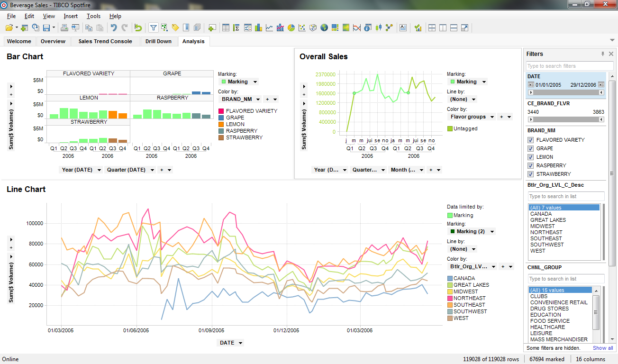Screen dimensions: 618x364
Task: Click the Undo arrow icon
Action: 114,28
